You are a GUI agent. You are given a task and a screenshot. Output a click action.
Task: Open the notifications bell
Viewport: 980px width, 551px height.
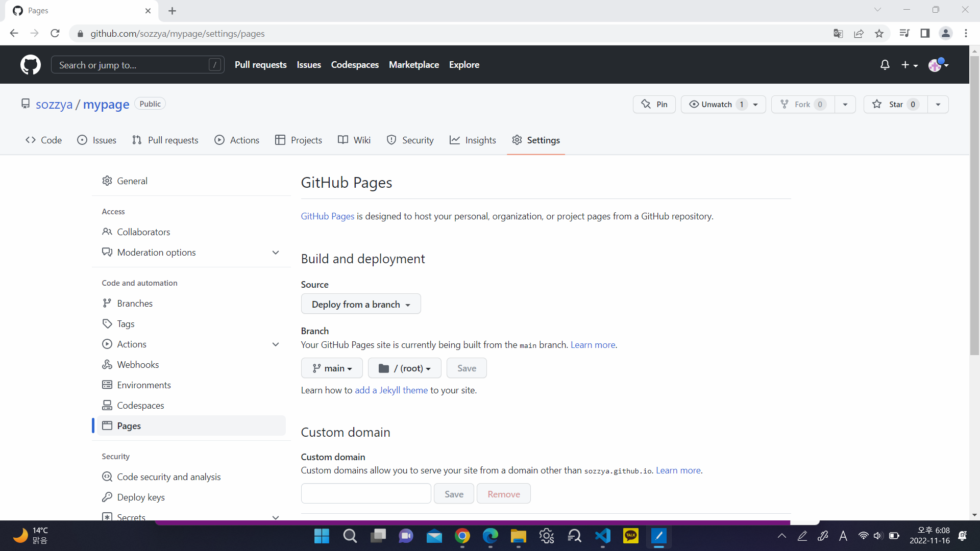tap(885, 65)
